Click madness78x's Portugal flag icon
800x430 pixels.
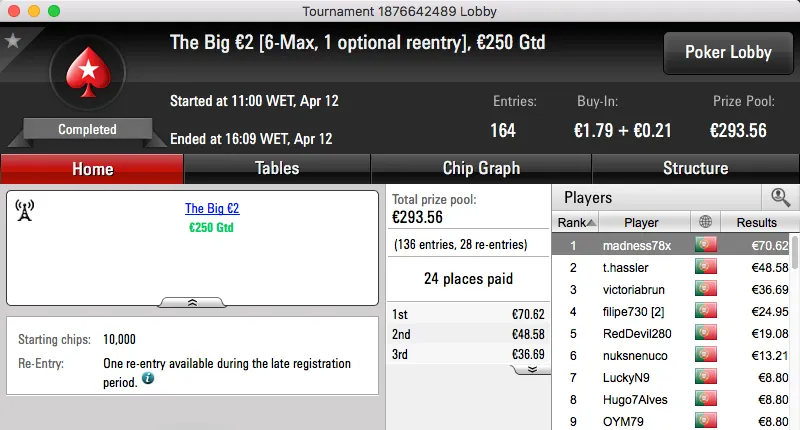706,245
